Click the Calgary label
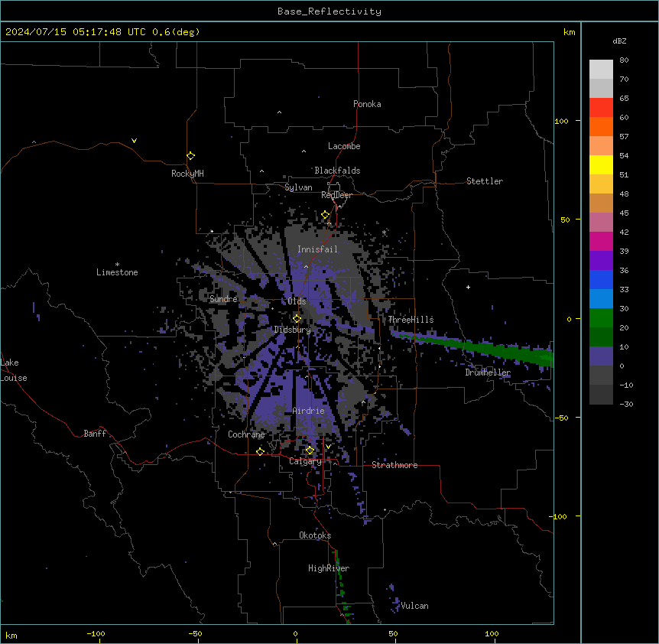Image resolution: width=659 pixels, height=644 pixels. (305, 461)
